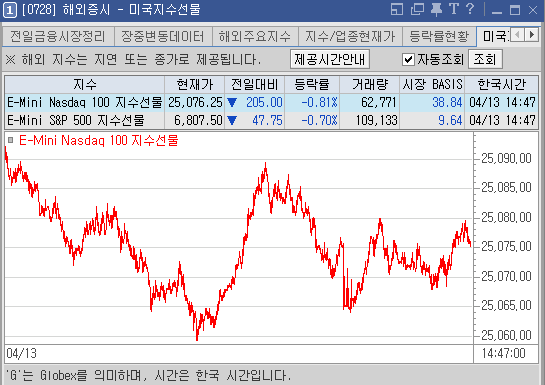Viewport: 545px width, 385px height.
Task: Click the 지수 column header
Action: 84,84
